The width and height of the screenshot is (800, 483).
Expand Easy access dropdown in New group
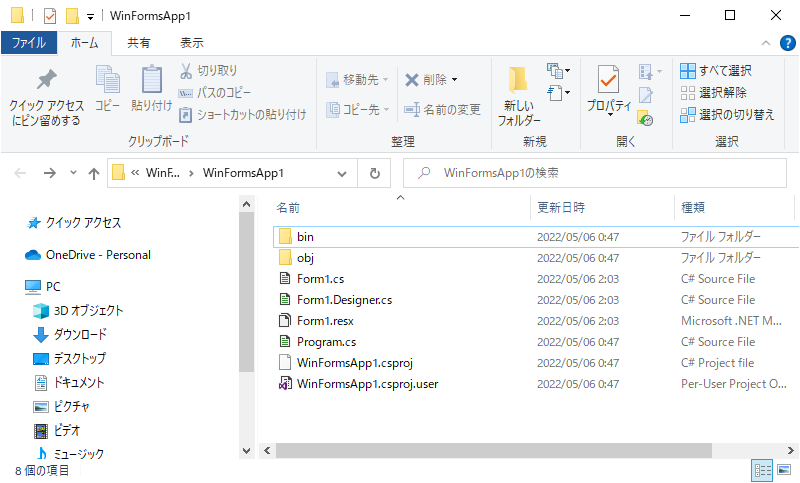point(559,93)
